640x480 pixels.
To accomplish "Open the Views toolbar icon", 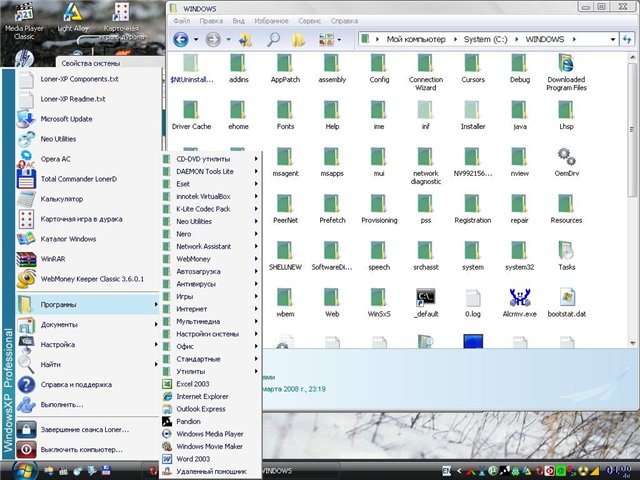I will (x=326, y=40).
